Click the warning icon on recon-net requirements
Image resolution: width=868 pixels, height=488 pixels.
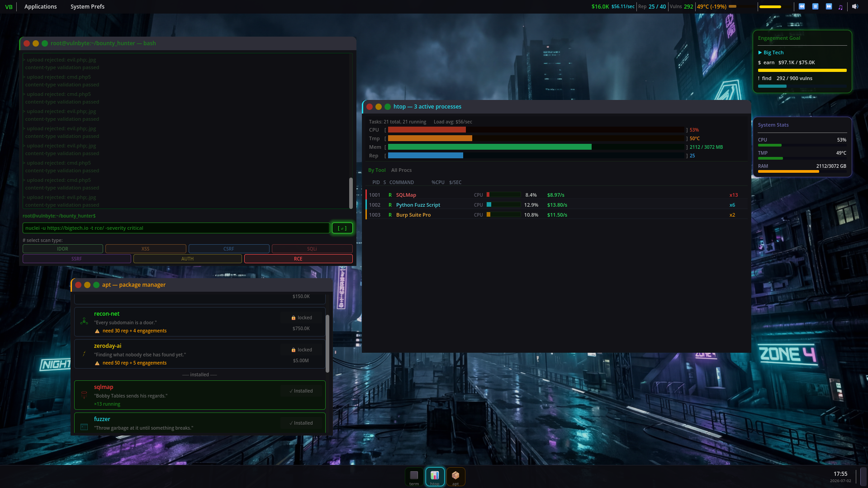click(97, 331)
